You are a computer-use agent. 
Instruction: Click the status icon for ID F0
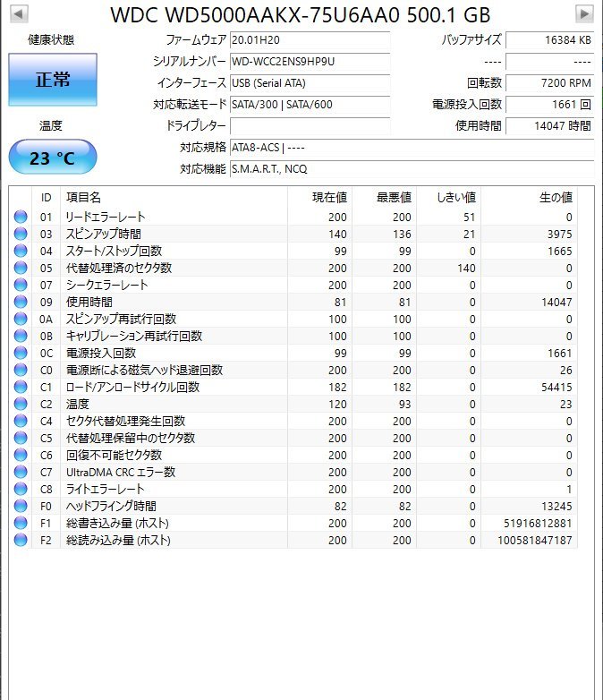click(x=21, y=506)
